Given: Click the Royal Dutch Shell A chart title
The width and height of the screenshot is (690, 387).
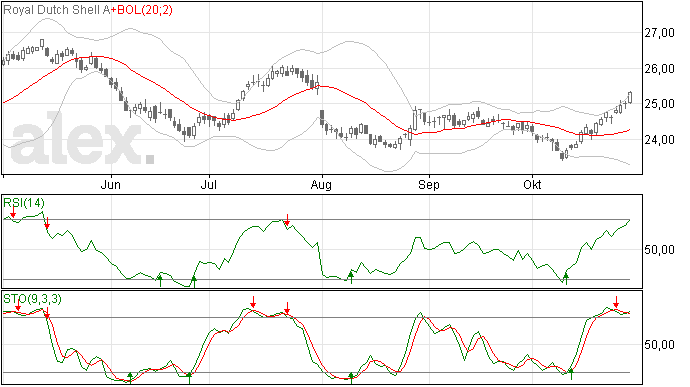Looking at the screenshot, I should [x=56, y=10].
